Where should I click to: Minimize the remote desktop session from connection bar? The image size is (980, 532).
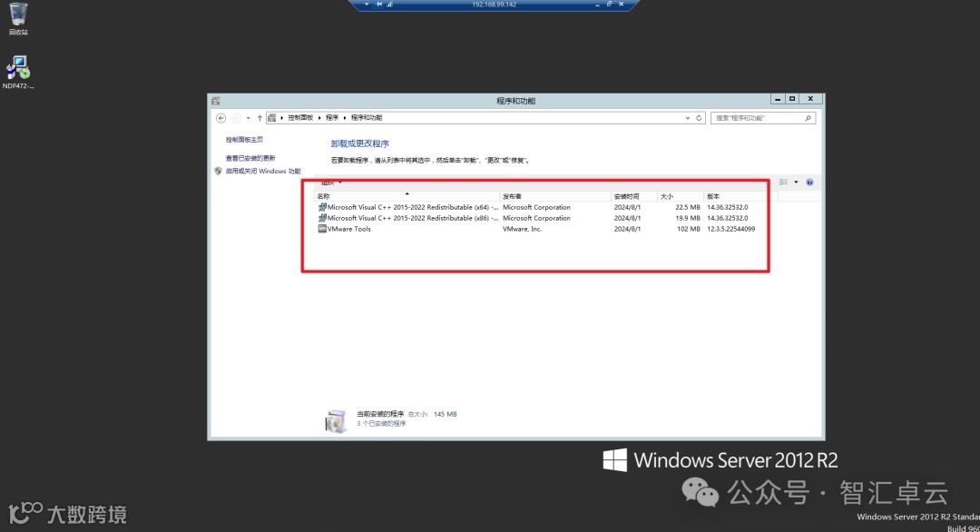598,5
